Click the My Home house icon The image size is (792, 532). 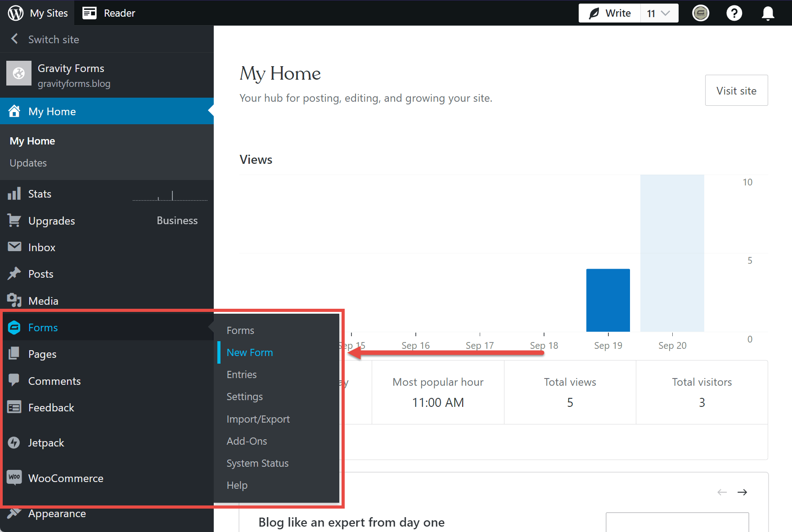pos(14,111)
